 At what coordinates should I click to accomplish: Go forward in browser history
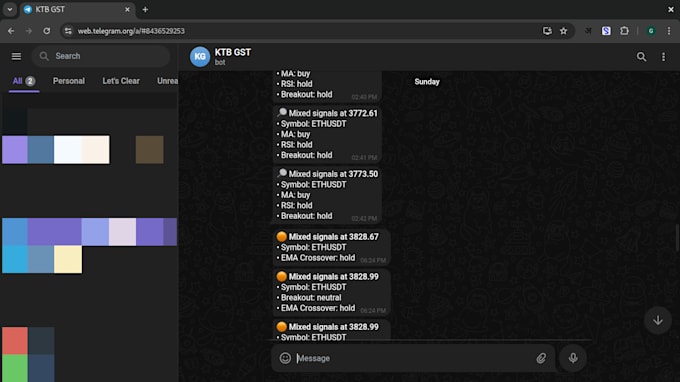click(x=29, y=31)
